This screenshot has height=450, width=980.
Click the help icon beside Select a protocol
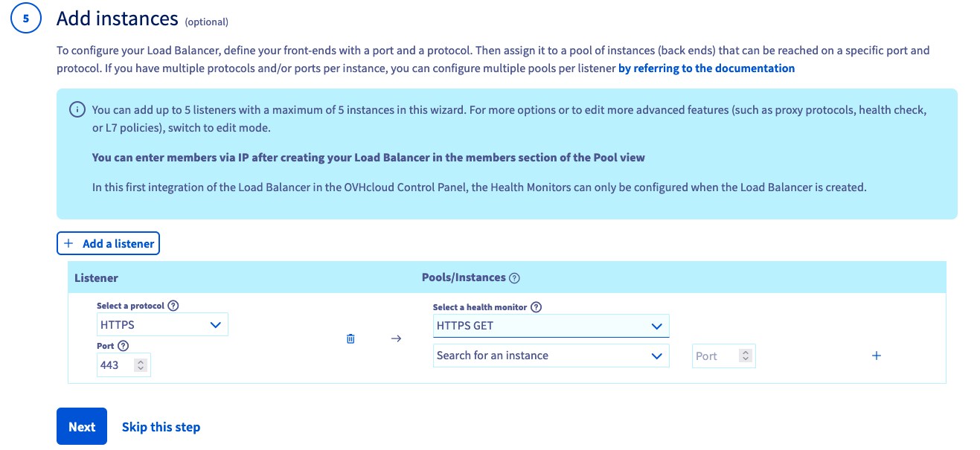point(173,306)
